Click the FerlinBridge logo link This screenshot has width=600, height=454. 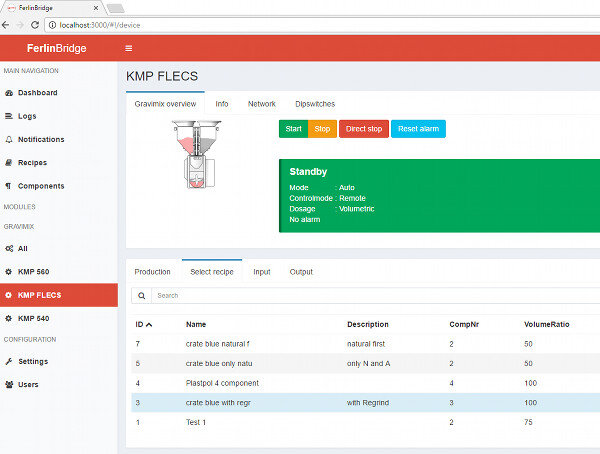tap(57, 49)
